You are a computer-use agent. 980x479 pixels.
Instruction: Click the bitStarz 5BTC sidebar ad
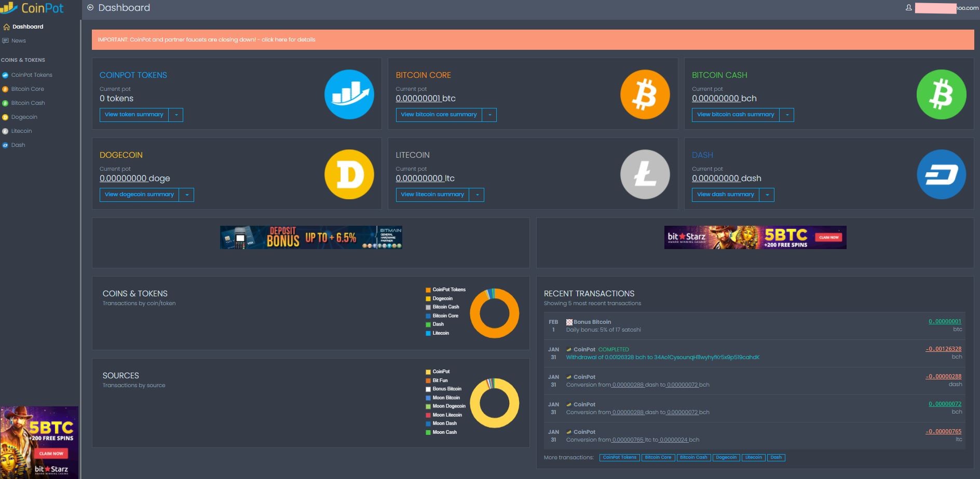[x=39, y=442]
